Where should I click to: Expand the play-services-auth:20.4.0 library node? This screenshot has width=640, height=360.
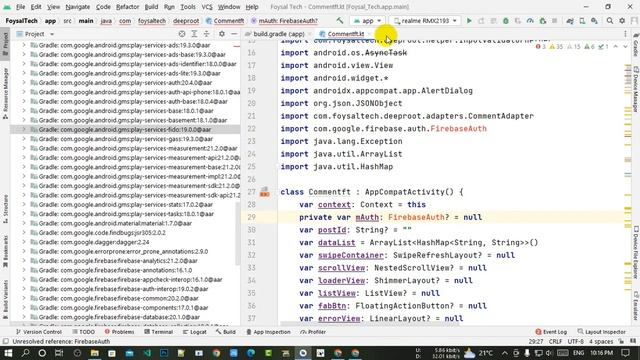point(24,83)
